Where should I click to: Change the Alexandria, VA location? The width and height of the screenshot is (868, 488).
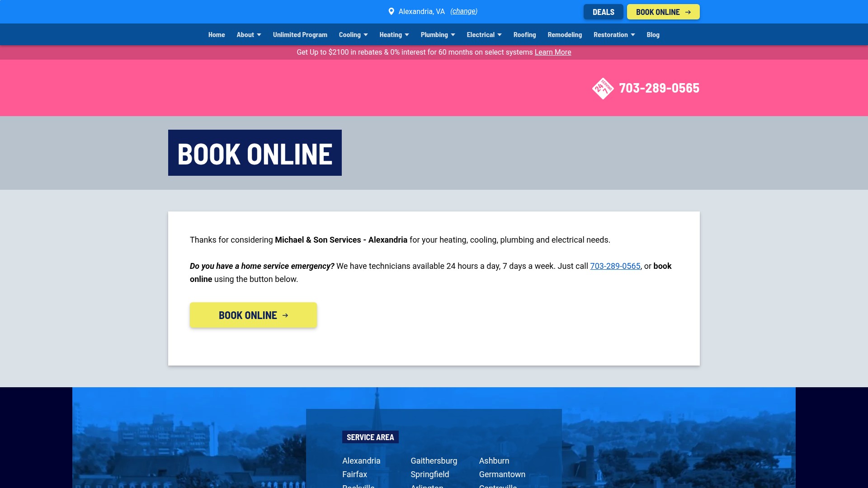[x=464, y=11]
